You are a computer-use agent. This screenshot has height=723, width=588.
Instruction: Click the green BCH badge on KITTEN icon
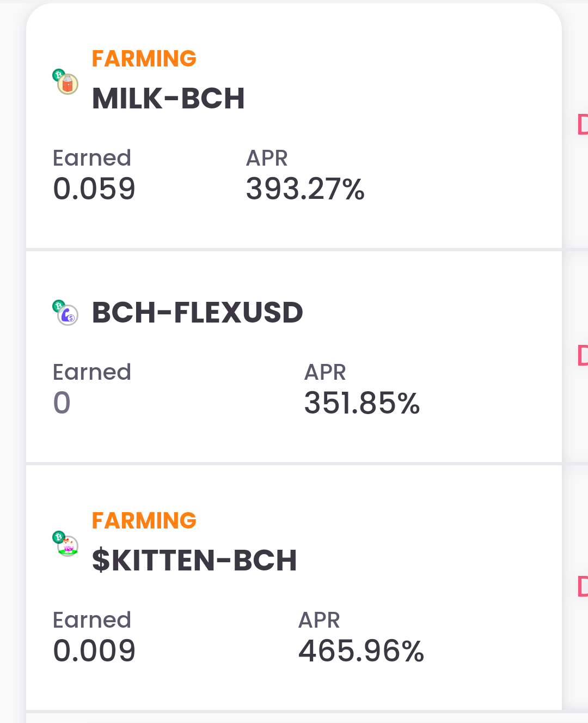(58, 537)
